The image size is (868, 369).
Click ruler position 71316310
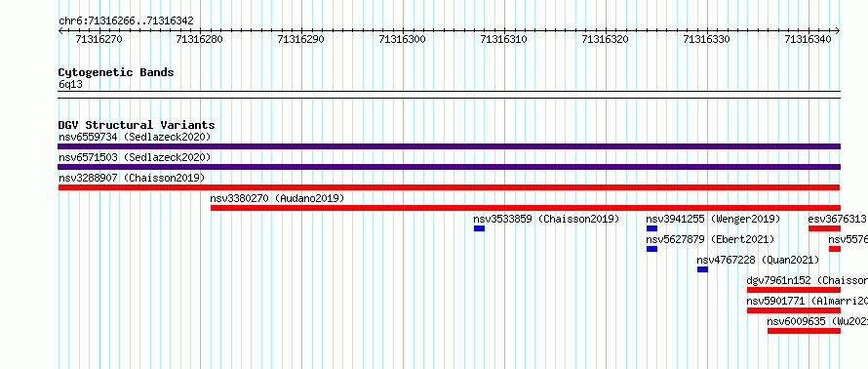pyautogui.click(x=504, y=39)
